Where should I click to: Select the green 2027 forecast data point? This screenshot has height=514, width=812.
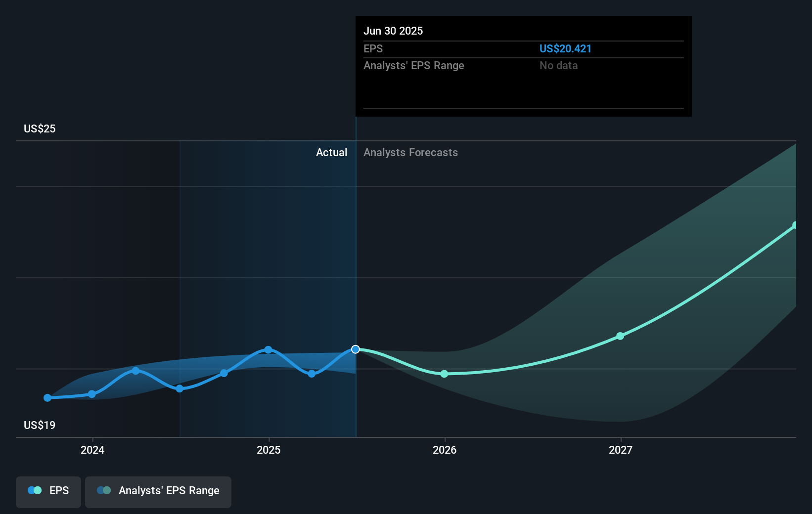click(620, 336)
